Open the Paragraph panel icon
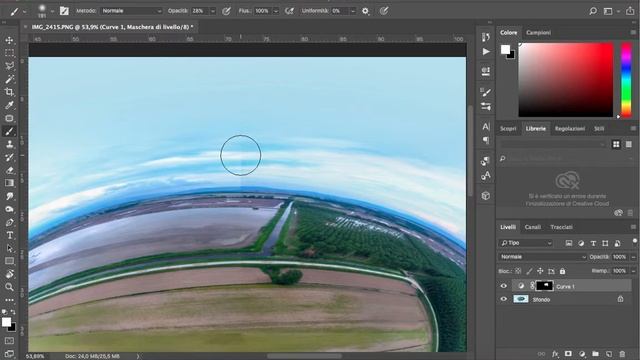The height and width of the screenshot is (360, 640). tap(486, 140)
